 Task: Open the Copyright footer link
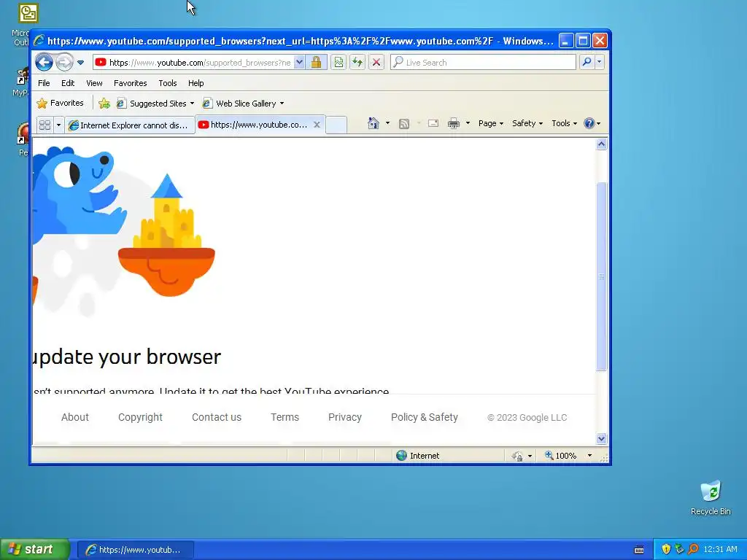(x=140, y=417)
